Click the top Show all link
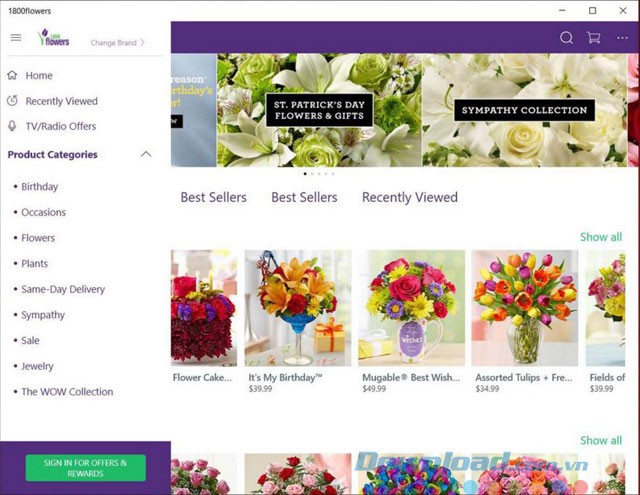The image size is (640, 495). pyautogui.click(x=600, y=237)
